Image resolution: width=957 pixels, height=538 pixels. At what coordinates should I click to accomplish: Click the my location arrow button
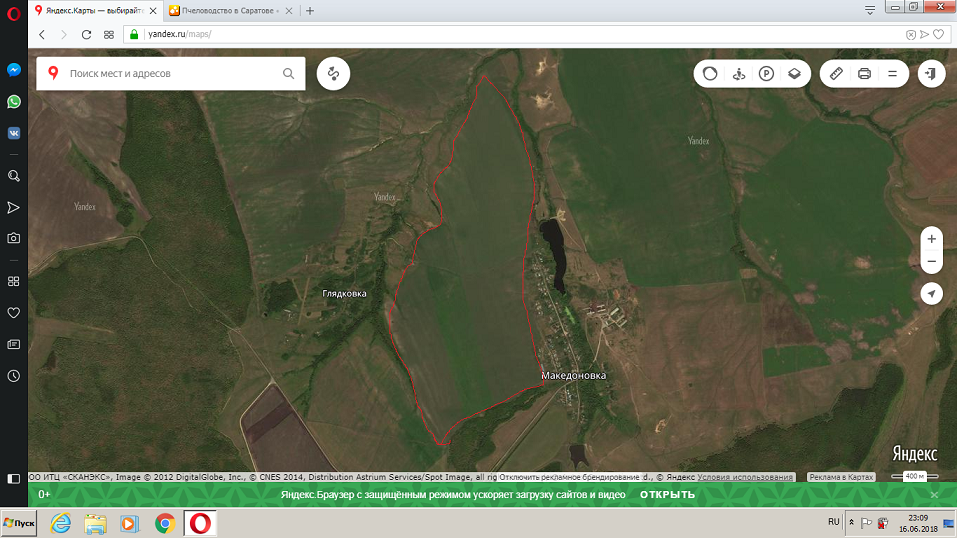point(931,293)
